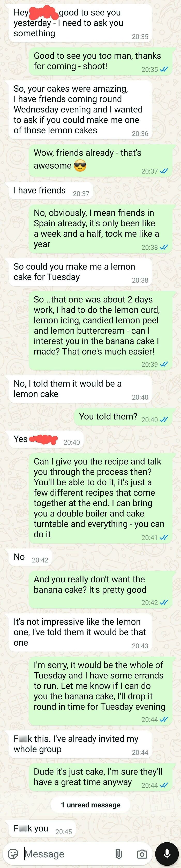Viewport: 181px width, 868px height.
Task: Open the emoji picker in message bar
Action: (x=13, y=854)
